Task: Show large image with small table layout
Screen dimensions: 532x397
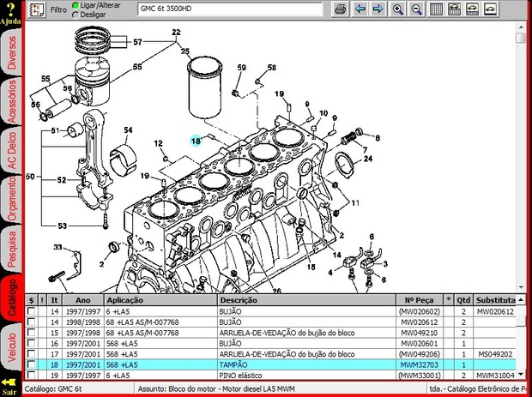Action: (x=472, y=9)
